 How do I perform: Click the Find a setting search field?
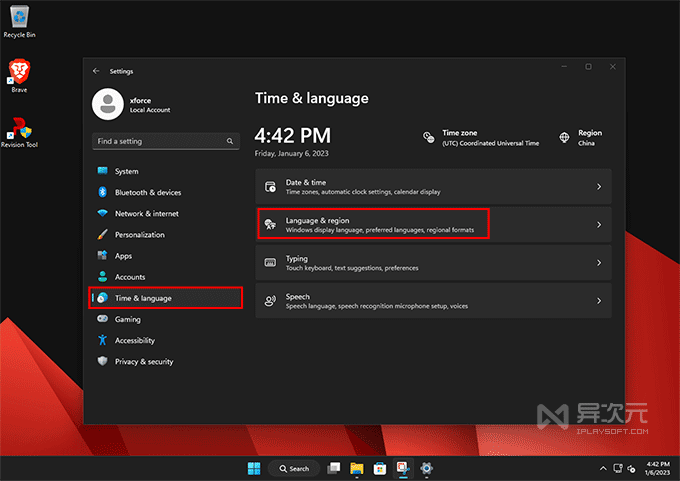pyautogui.click(x=160, y=141)
